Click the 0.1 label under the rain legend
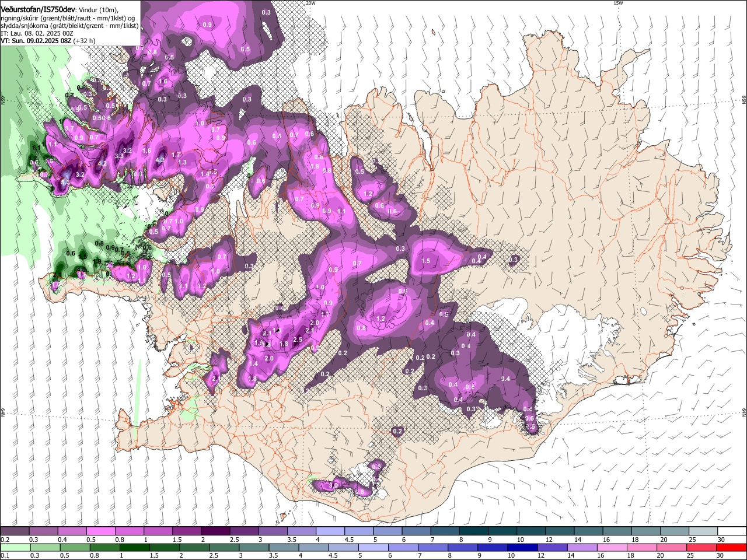 coord(6,556)
